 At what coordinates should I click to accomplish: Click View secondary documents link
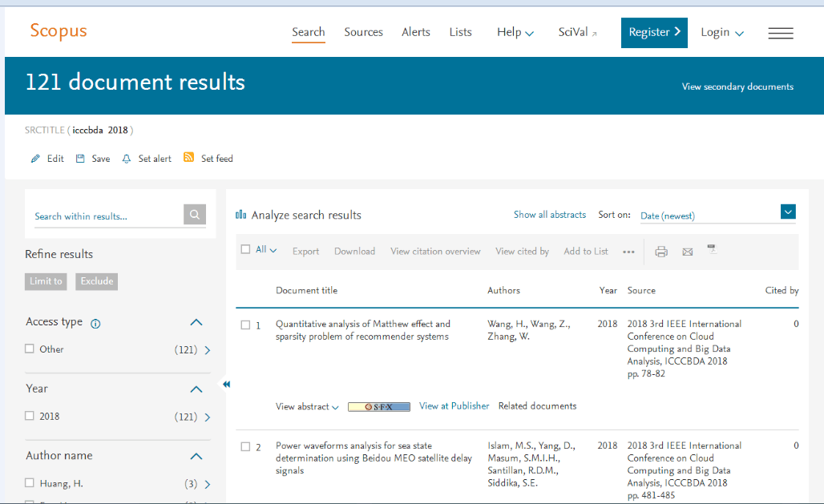pos(737,87)
